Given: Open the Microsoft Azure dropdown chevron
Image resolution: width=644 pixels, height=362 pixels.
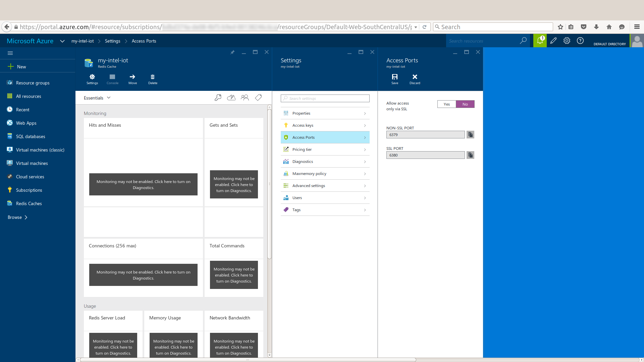Looking at the screenshot, I should coord(62,41).
